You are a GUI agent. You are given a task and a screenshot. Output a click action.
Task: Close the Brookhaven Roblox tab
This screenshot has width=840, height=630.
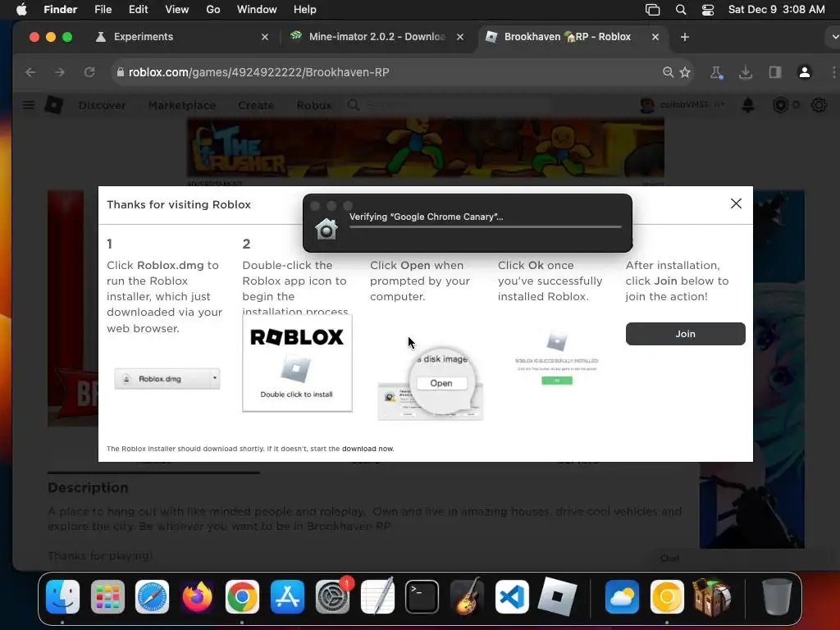point(655,37)
